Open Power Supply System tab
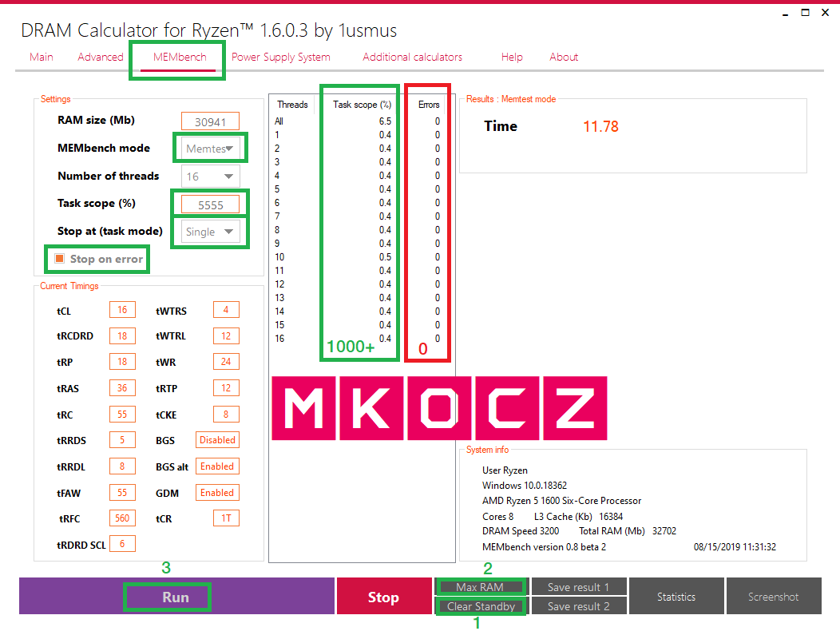This screenshot has height=631, width=840. pyautogui.click(x=281, y=57)
